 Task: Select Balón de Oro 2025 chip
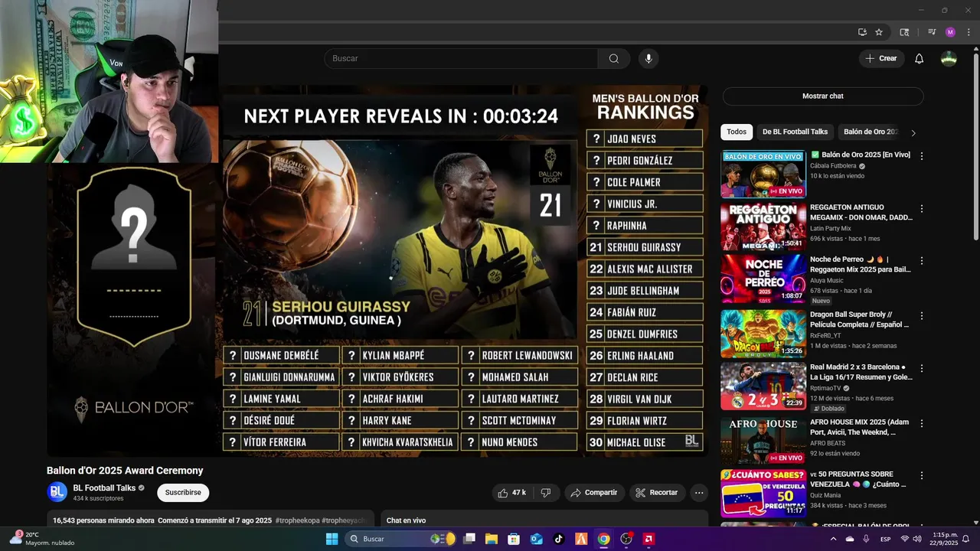871,132
